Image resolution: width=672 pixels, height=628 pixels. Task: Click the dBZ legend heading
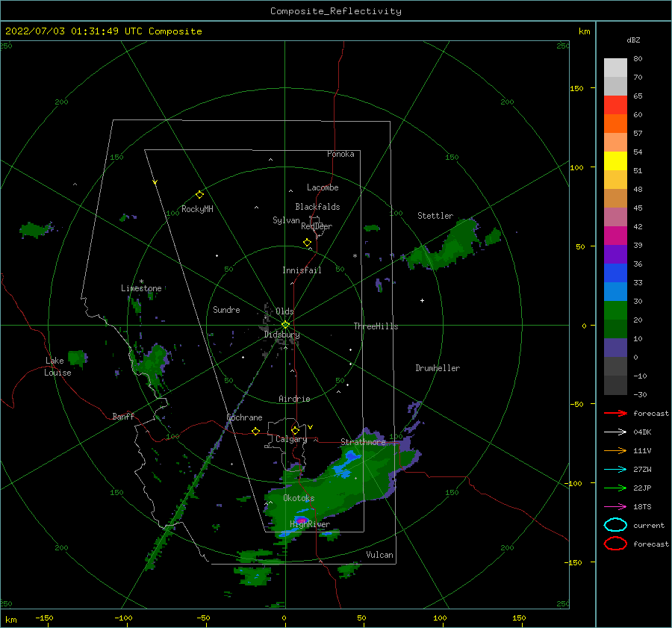633,40
